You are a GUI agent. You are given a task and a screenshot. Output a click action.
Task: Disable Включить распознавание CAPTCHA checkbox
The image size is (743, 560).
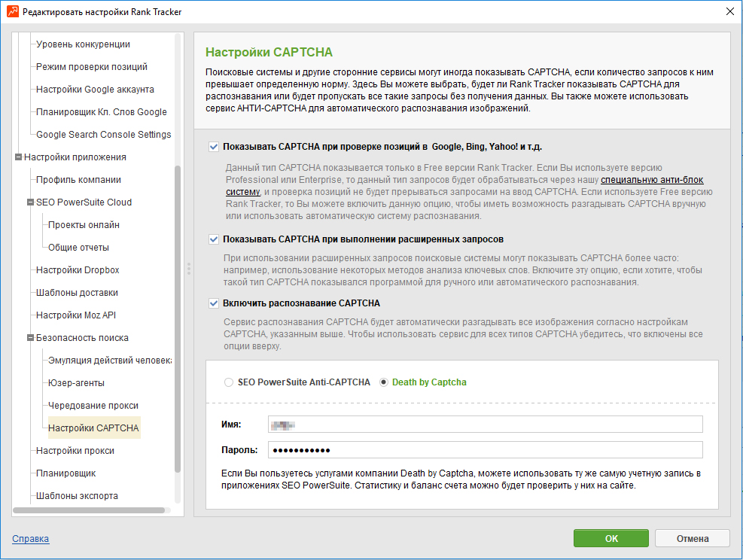tap(214, 303)
